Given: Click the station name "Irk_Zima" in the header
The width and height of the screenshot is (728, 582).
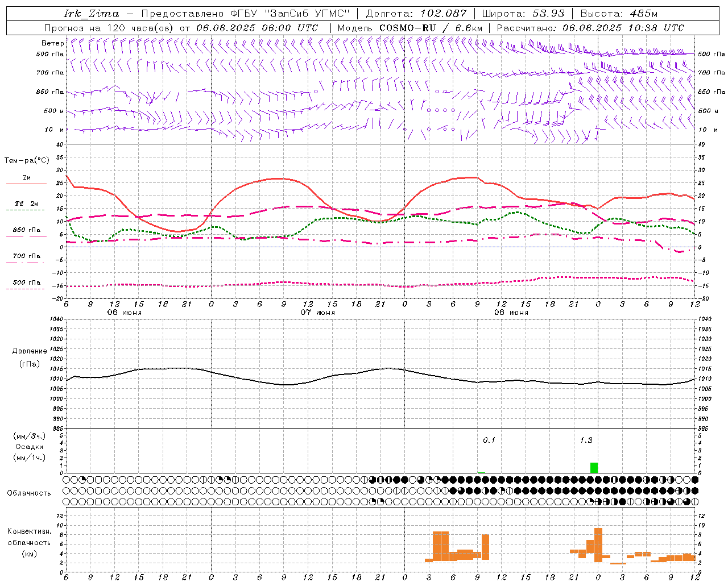Looking at the screenshot, I should point(92,14).
